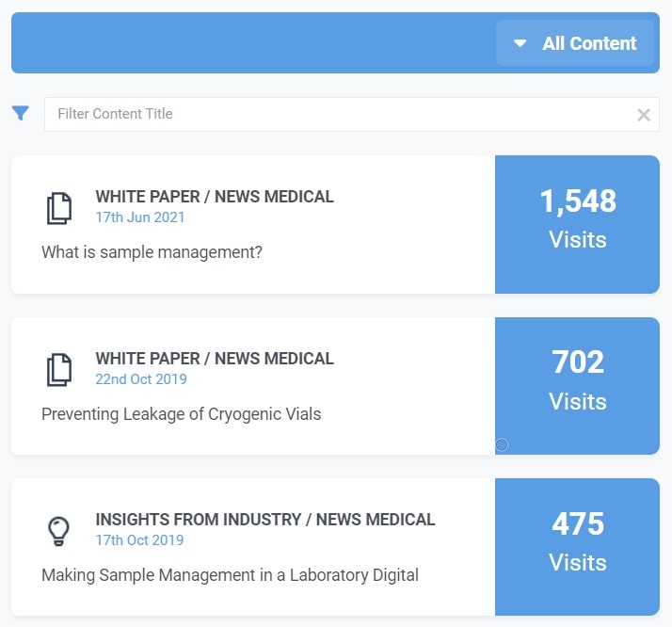Click the document icon beside 22nd Oct 2019
Image resolution: width=672 pixels, height=627 pixels.
(x=59, y=369)
